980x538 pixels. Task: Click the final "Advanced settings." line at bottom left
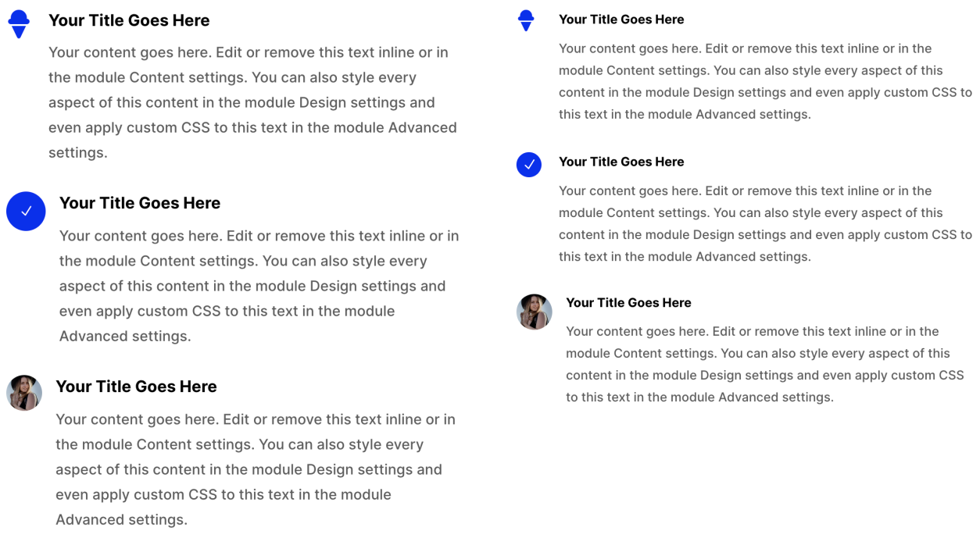click(121, 520)
